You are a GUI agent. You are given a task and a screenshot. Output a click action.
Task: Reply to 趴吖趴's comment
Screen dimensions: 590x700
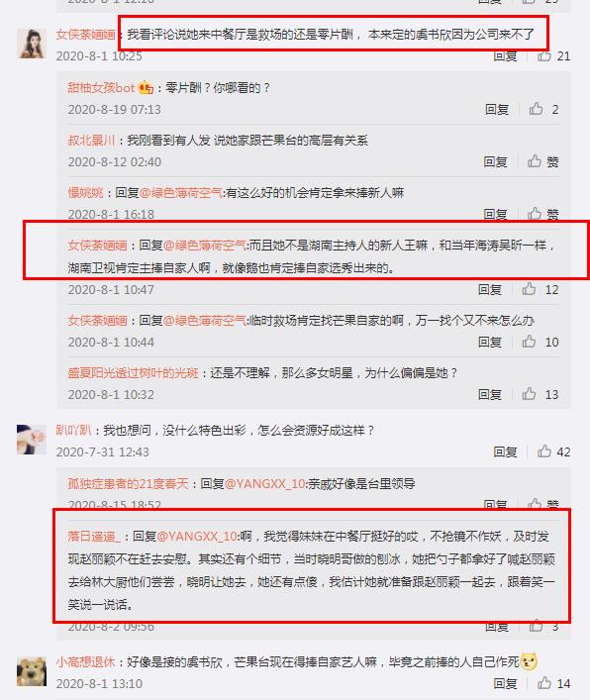(505, 451)
